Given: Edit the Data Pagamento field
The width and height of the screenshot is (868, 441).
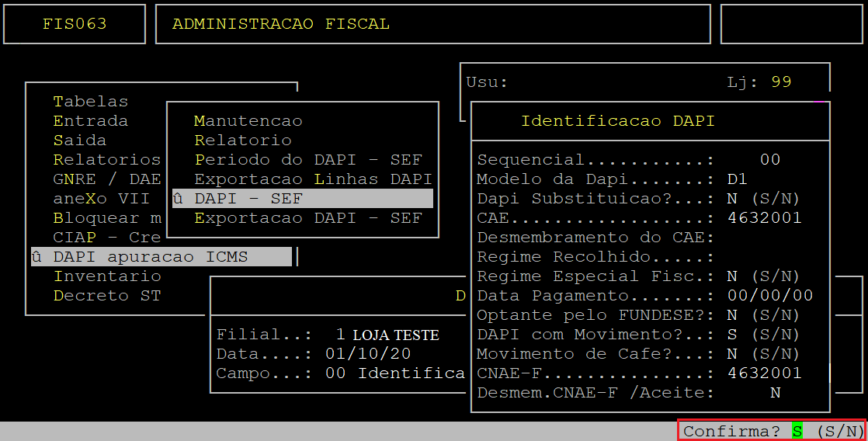Looking at the screenshot, I should tap(770, 296).
